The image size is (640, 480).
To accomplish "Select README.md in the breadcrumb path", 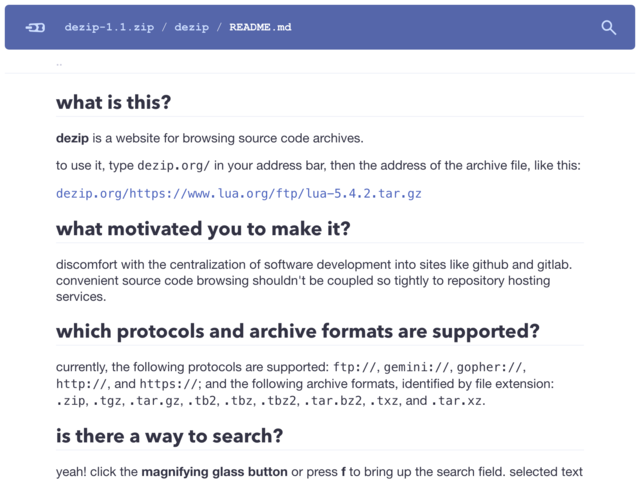I will coord(260,27).
